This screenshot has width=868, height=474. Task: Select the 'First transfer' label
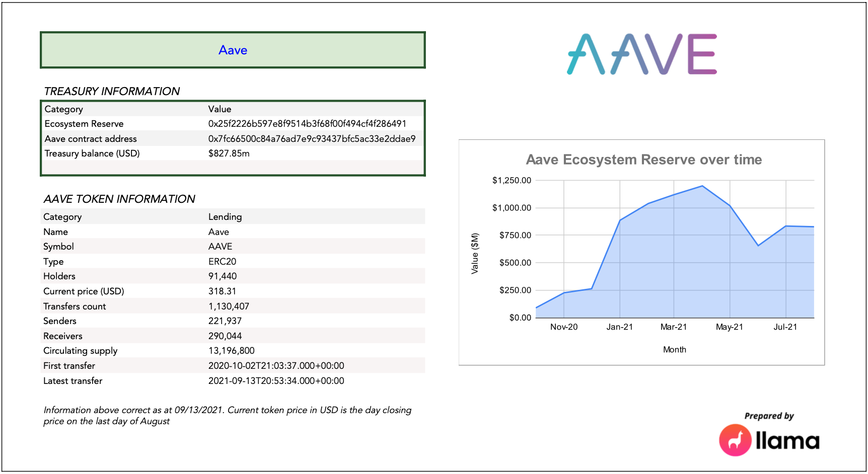pyautogui.click(x=69, y=366)
